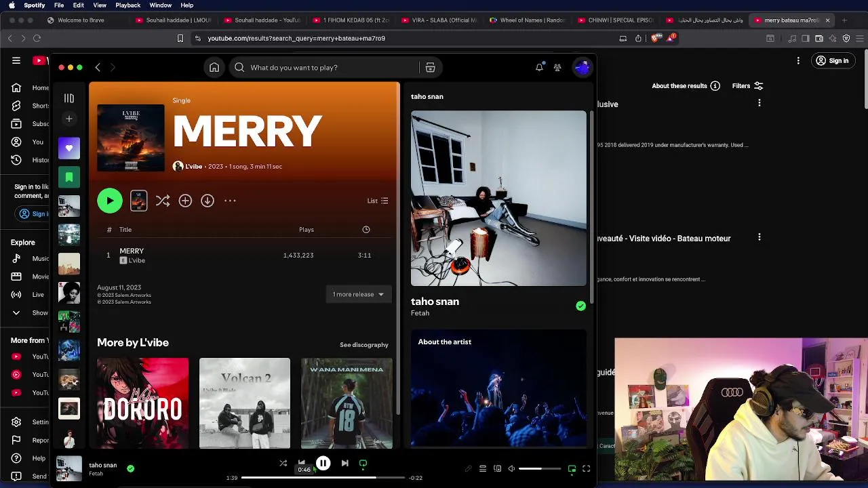Image resolution: width=868 pixels, height=488 pixels.
Task: Reload the browser page
Action: tap(37, 39)
